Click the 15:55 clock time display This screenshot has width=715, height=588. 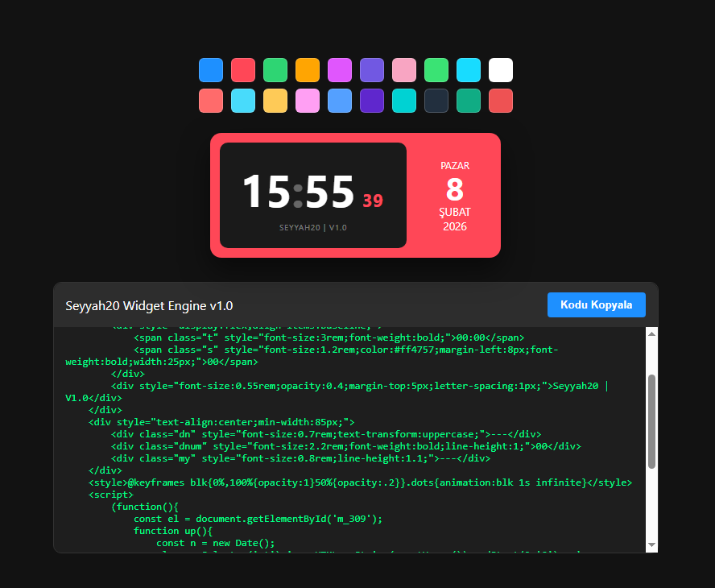pos(299,193)
